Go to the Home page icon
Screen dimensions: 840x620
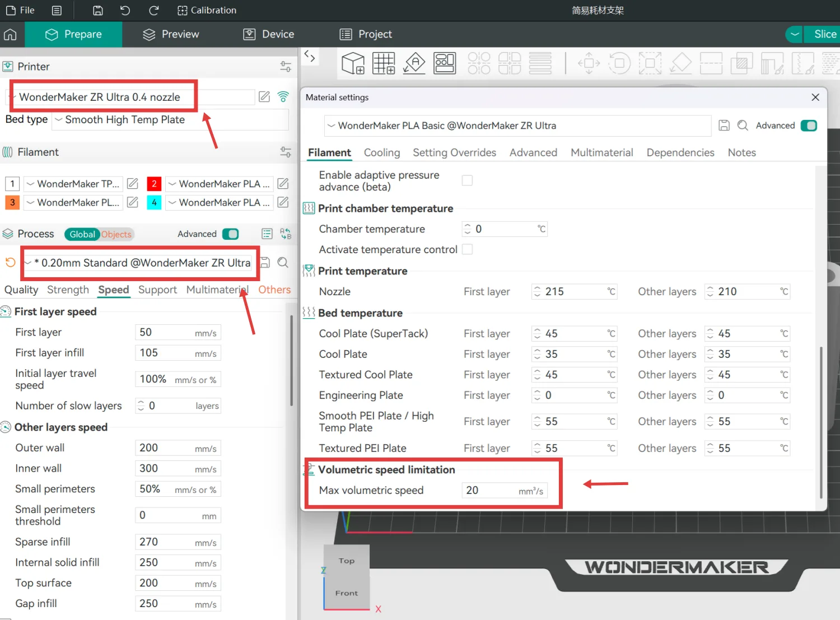tap(10, 35)
